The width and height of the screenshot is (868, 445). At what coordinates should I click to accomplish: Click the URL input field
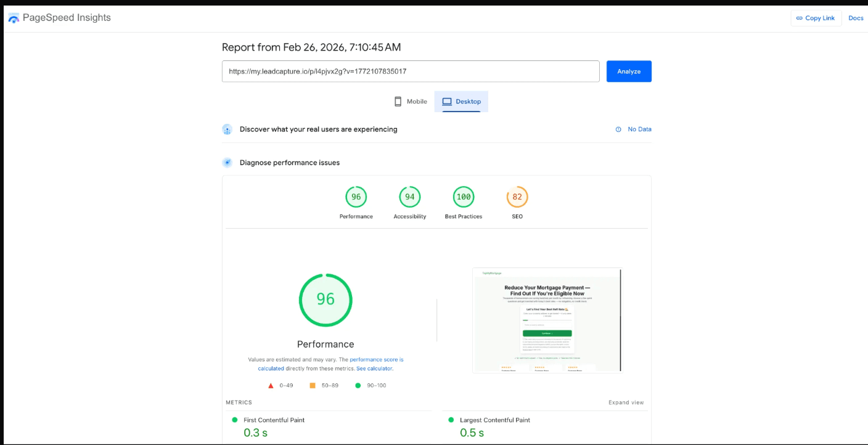(411, 71)
